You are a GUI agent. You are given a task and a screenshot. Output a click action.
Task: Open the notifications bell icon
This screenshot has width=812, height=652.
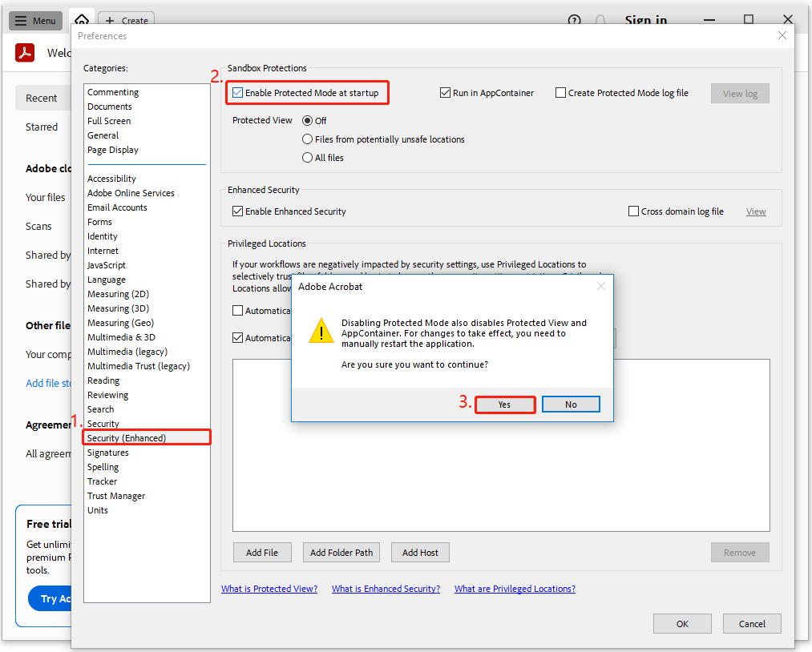click(600, 20)
